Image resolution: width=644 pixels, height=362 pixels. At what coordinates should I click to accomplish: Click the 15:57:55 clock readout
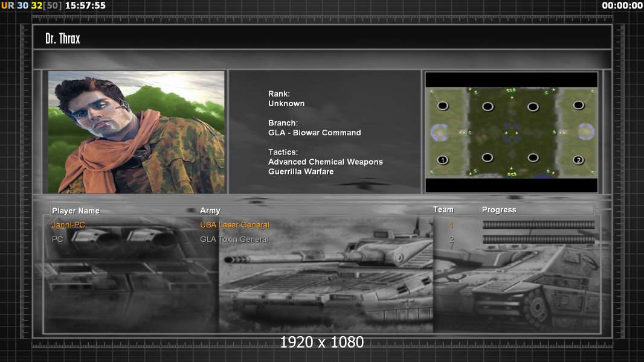point(85,6)
